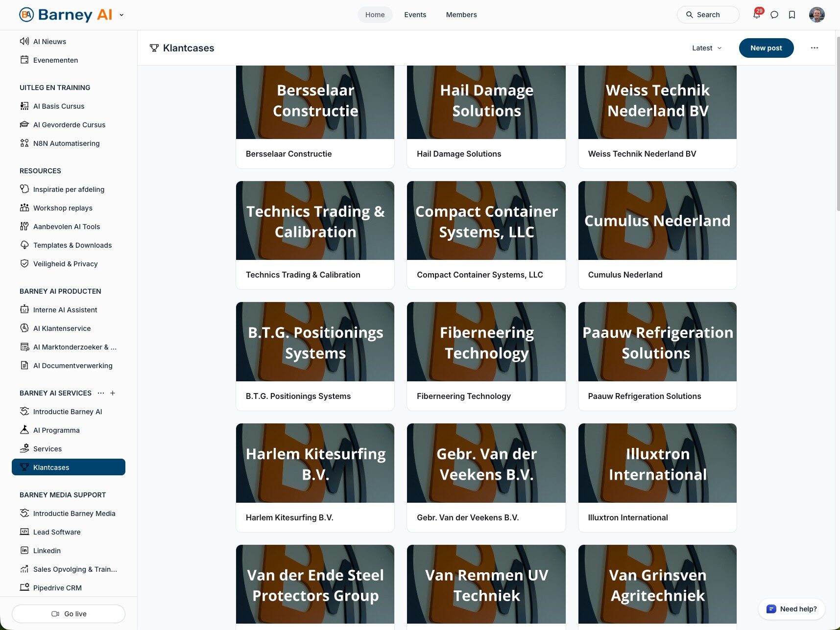Click the user profile avatar
The height and width of the screenshot is (630, 840).
coord(816,15)
